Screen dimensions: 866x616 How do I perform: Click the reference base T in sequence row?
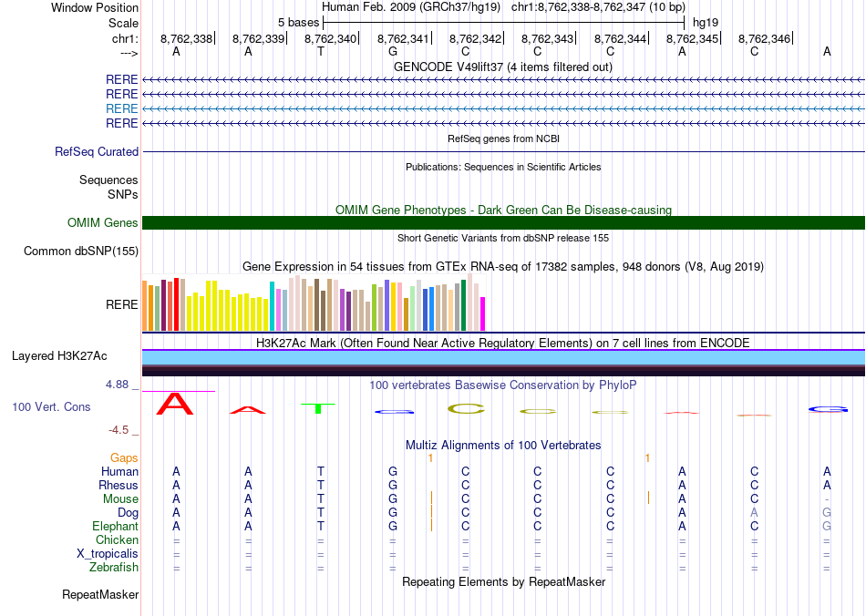[x=320, y=51]
